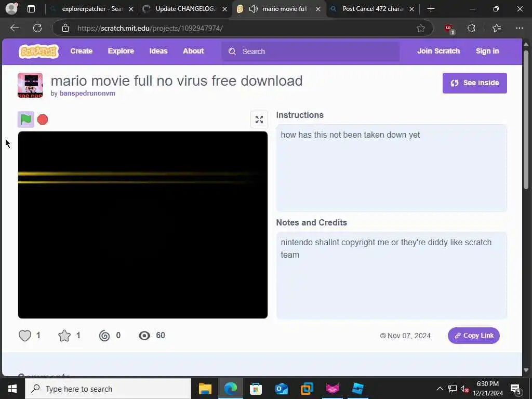
Task: Open Outlook from the taskbar
Action: [281, 389]
